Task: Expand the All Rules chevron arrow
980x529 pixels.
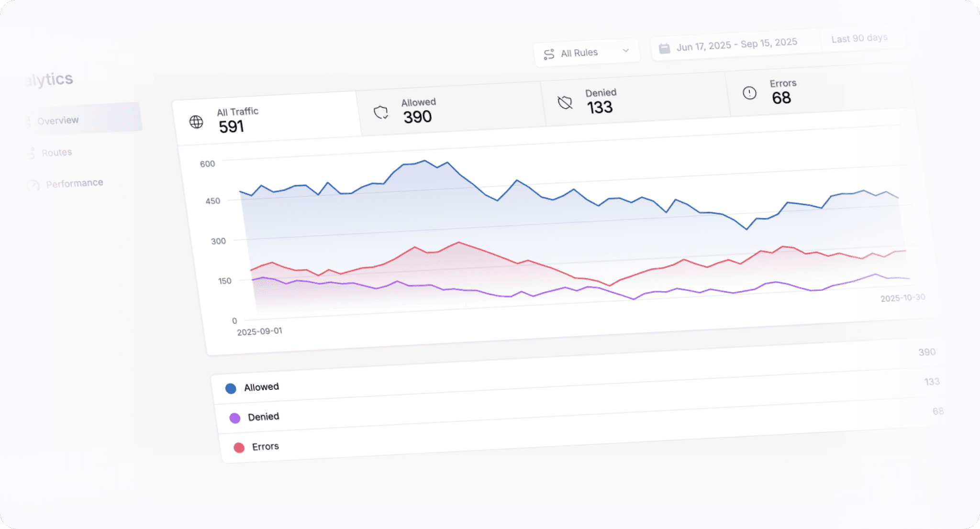Action: click(625, 50)
